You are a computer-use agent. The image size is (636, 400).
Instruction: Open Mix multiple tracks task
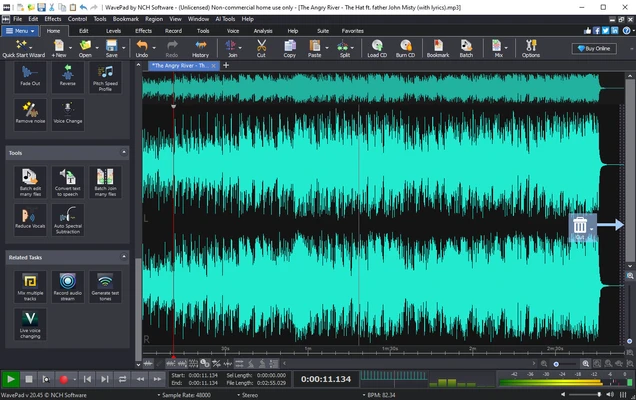(30, 287)
